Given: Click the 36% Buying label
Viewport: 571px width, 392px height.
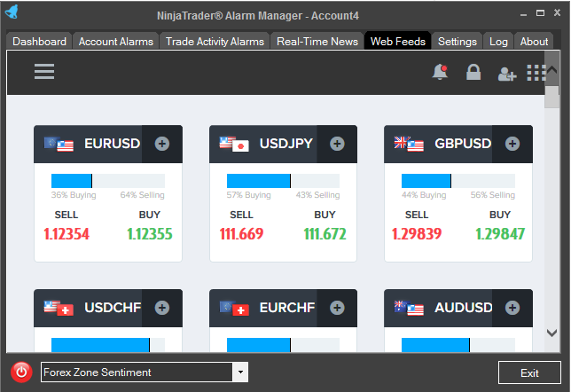Looking at the screenshot, I should [74, 195].
